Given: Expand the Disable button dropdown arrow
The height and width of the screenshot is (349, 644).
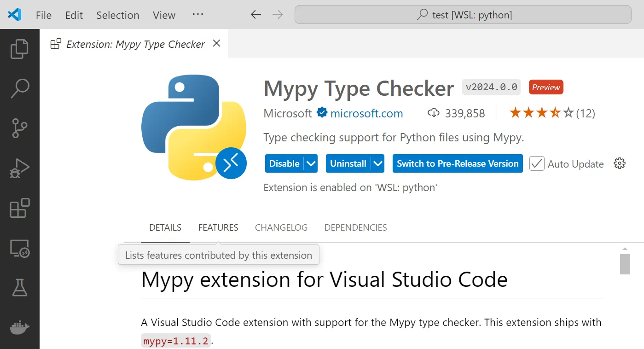Looking at the screenshot, I should (x=311, y=163).
